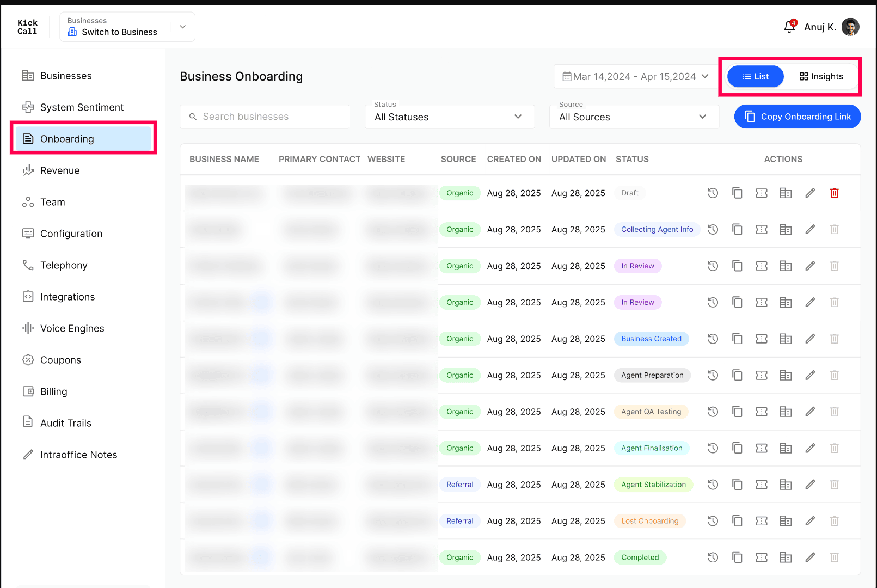Edit the Agent Finalisation row

tap(810, 448)
